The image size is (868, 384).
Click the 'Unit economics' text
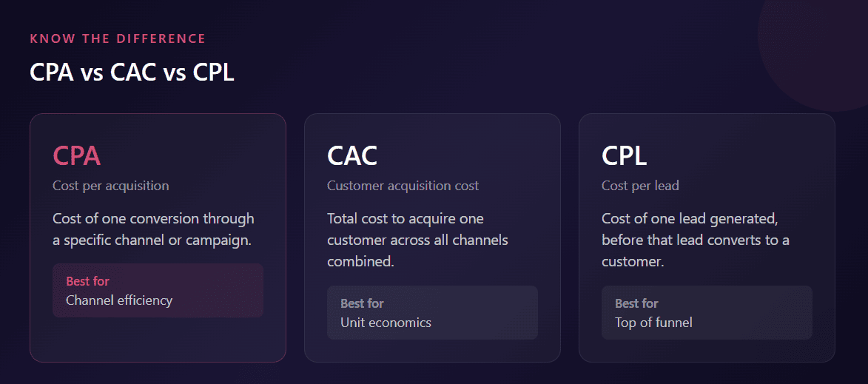pyautogui.click(x=386, y=323)
